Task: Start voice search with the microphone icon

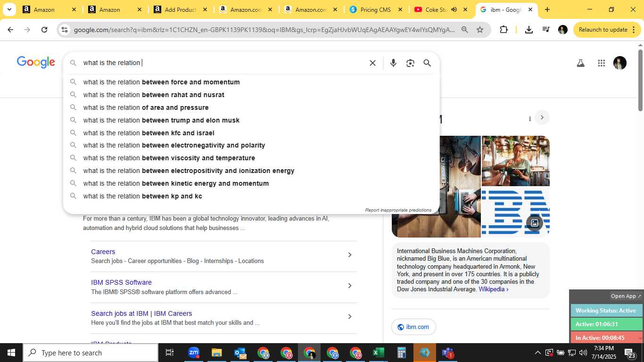Action: pos(393,63)
